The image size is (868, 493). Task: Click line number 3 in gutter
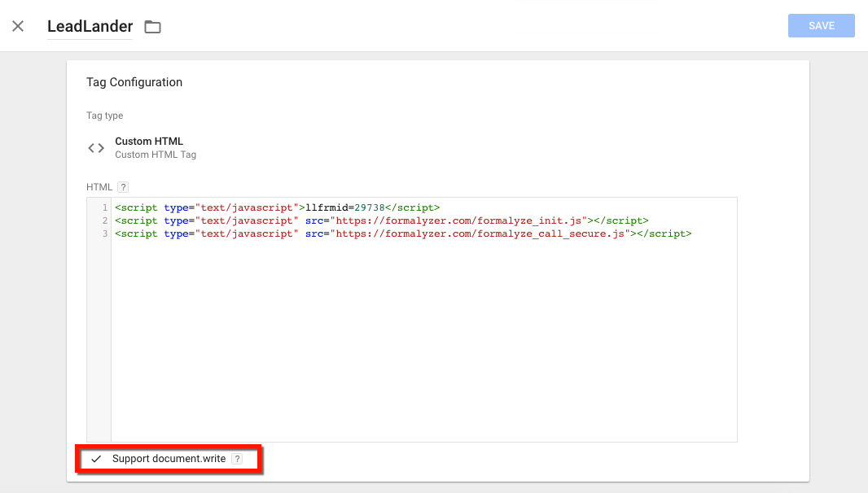point(104,233)
